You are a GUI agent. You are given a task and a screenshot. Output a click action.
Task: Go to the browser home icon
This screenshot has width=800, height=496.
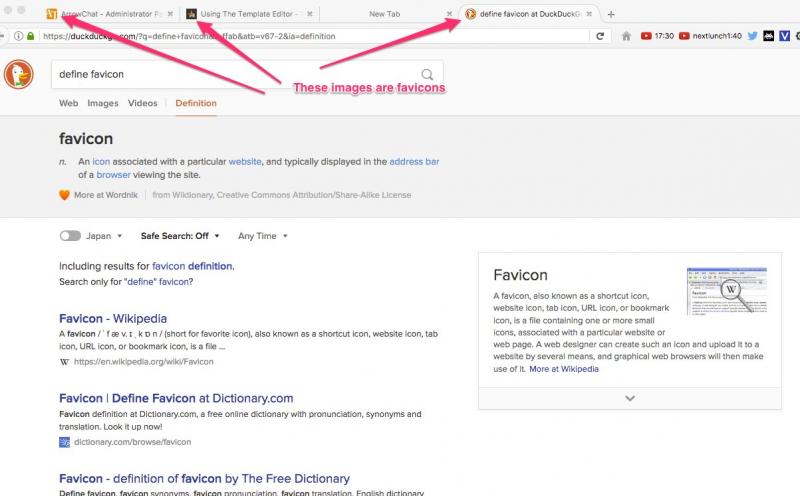click(626, 35)
